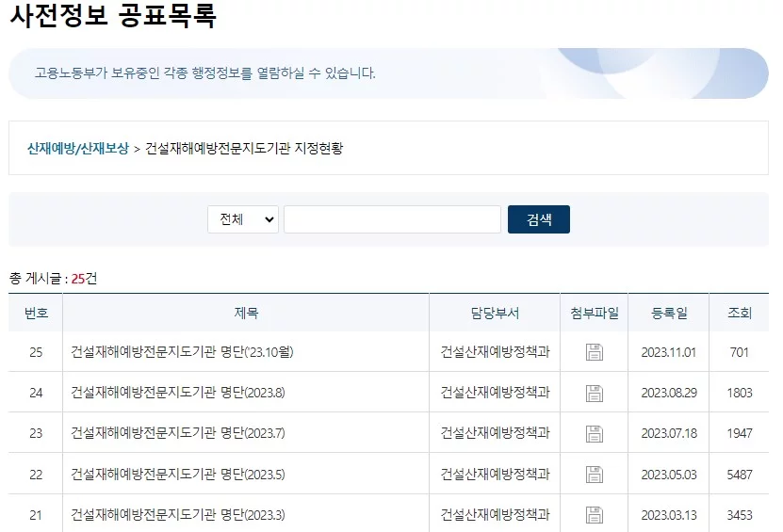Click the 번호 column header
Image resolution: width=783 pixels, height=532 pixels.
(36, 313)
